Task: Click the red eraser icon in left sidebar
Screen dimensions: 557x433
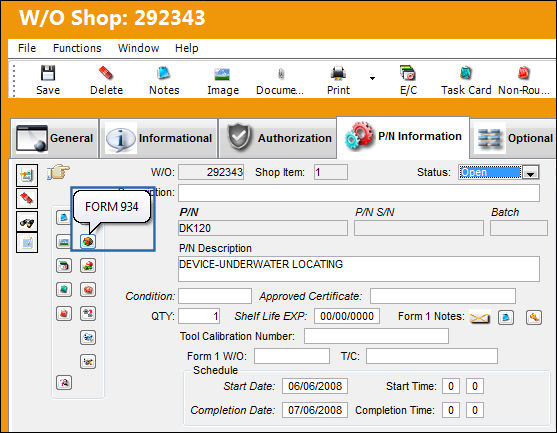Action: (x=27, y=198)
